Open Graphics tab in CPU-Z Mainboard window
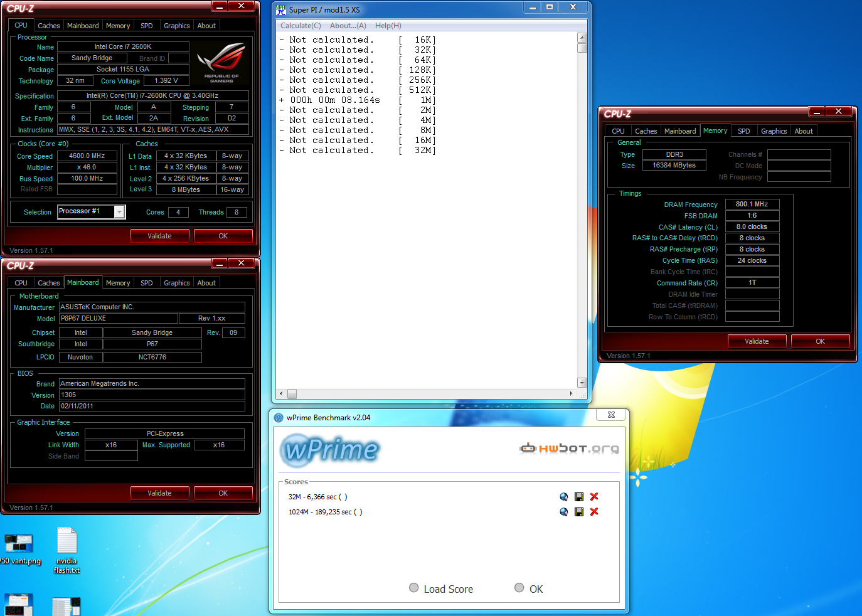862x616 pixels. [x=176, y=283]
